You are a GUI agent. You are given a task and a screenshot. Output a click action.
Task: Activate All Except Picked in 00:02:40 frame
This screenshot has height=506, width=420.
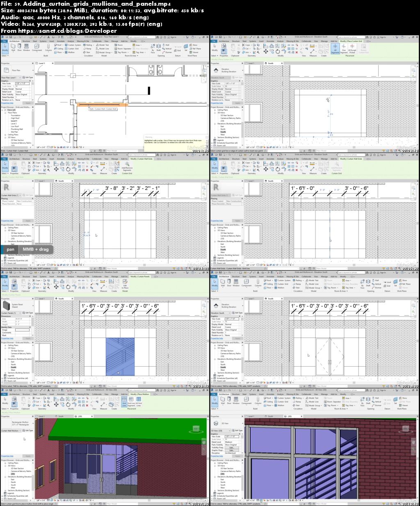[352, 48]
